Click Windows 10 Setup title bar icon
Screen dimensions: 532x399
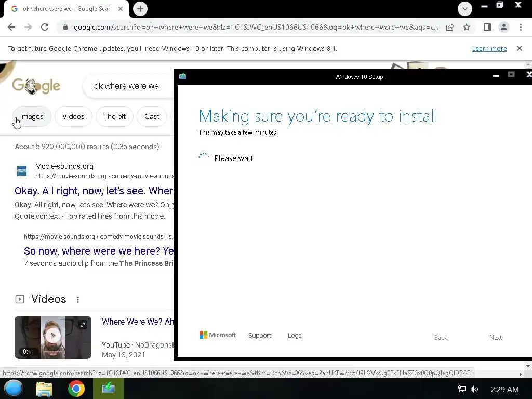182,76
